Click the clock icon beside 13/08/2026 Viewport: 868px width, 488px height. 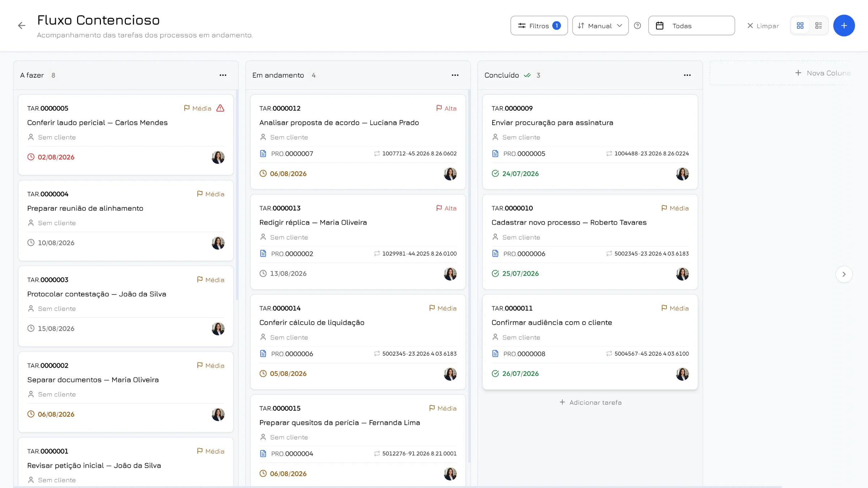point(263,273)
